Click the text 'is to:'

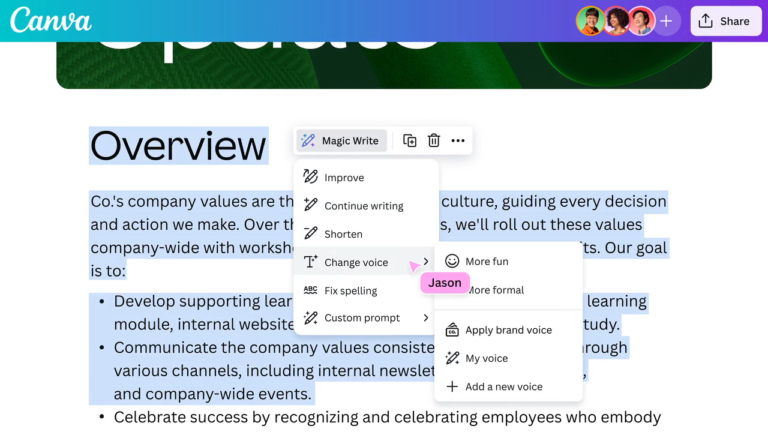108,270
